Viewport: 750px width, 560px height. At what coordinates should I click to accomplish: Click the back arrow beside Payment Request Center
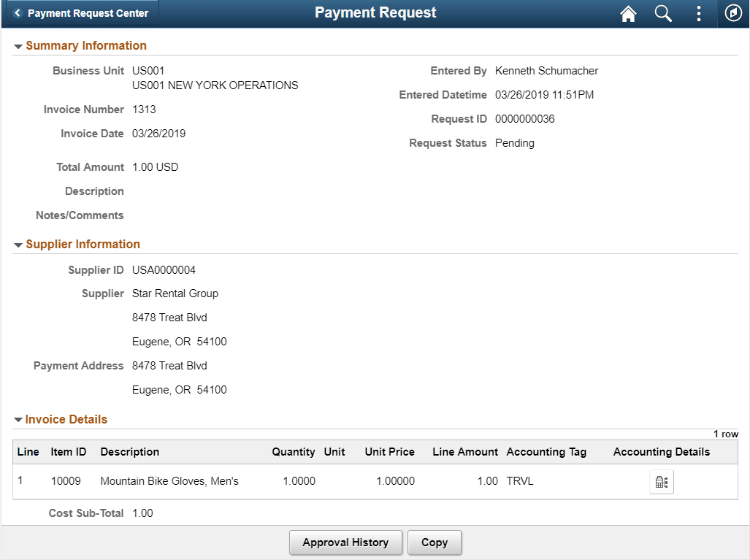18,12
